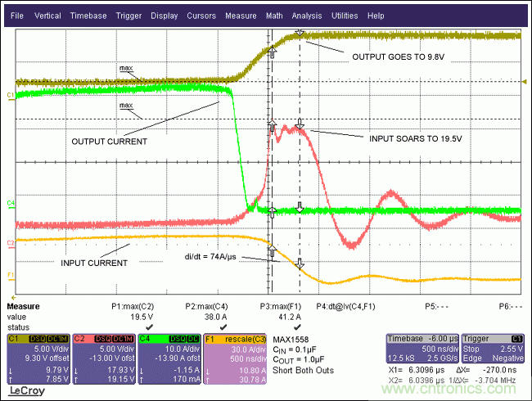532x401 pixels.
Task: Open the Utilities menu
Action: pos(345,16)
